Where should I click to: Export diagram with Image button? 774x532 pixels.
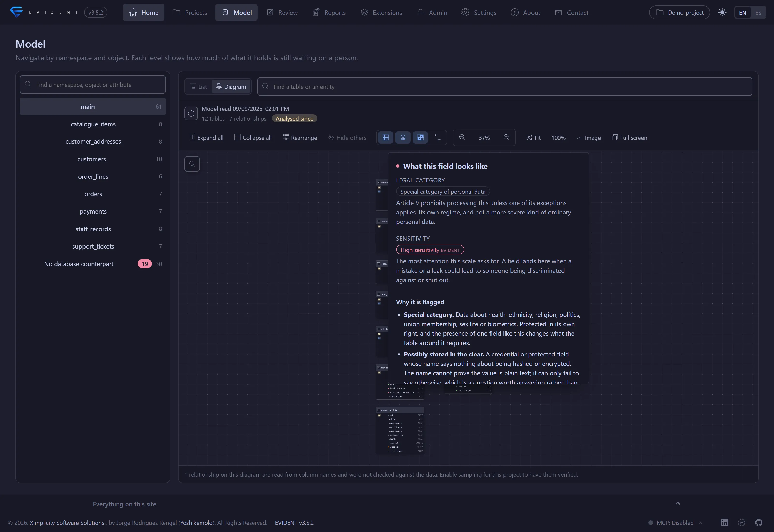[x=589, y=138]
